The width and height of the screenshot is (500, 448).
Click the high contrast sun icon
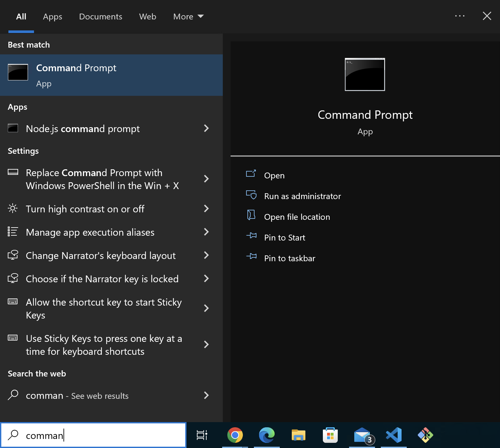click(13, 208)
